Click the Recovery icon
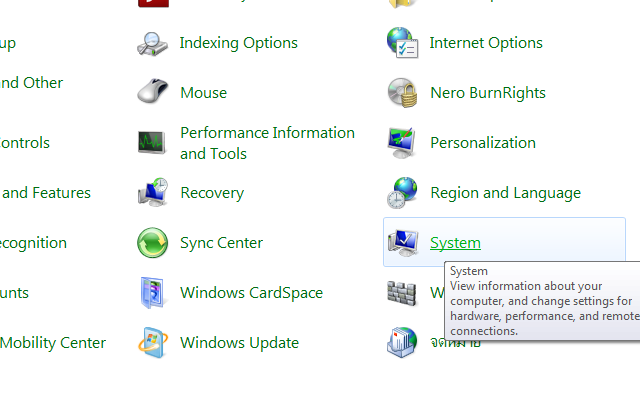The height and width of the screenshot is (401, 640). pyautogui.click(x=153, y=193)
